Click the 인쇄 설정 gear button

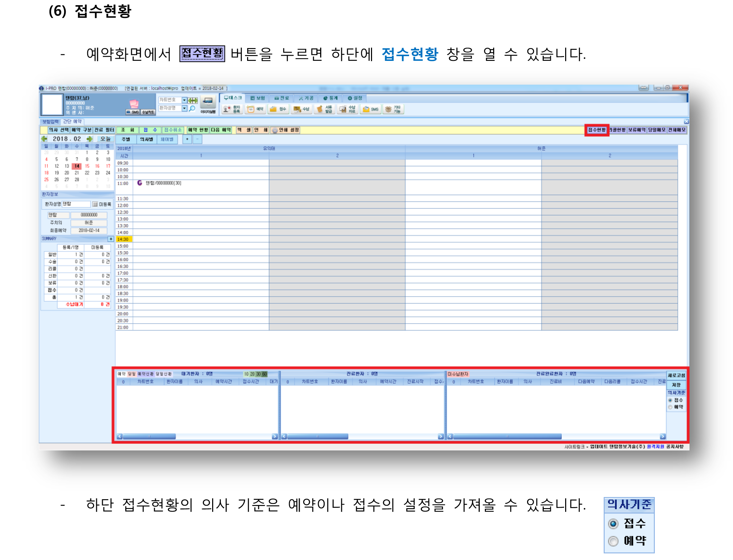click(286, 130)
